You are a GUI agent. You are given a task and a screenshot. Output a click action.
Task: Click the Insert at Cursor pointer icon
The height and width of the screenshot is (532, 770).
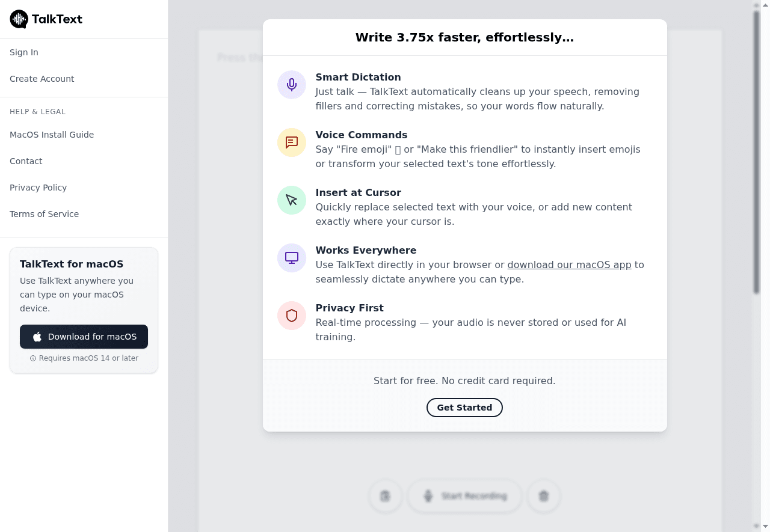click(x=292, y=200)
